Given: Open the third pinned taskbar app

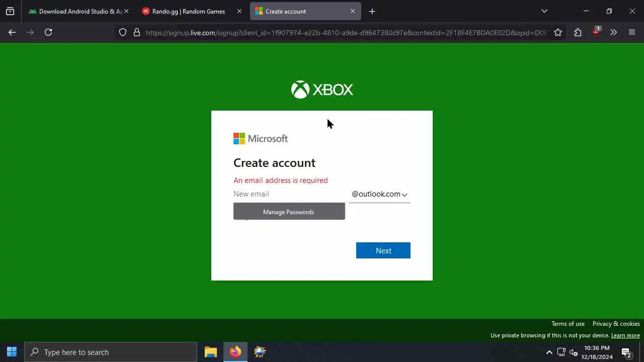Looking at the screenshot, I should tap(260, 352).
